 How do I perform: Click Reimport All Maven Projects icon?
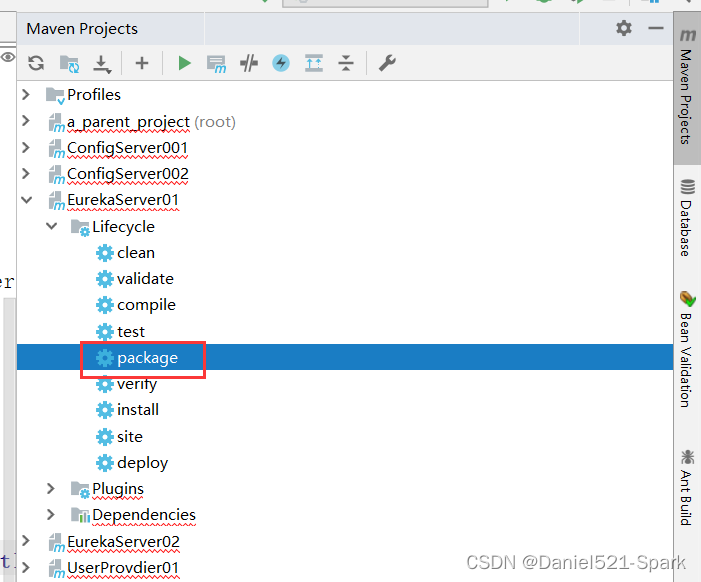tap(36, 63)
